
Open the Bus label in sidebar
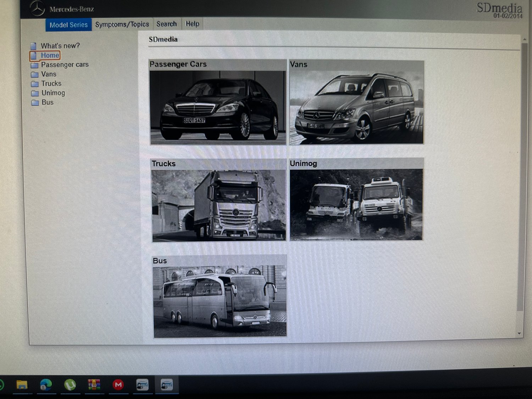pyautogui.click(x=48, y=102)
